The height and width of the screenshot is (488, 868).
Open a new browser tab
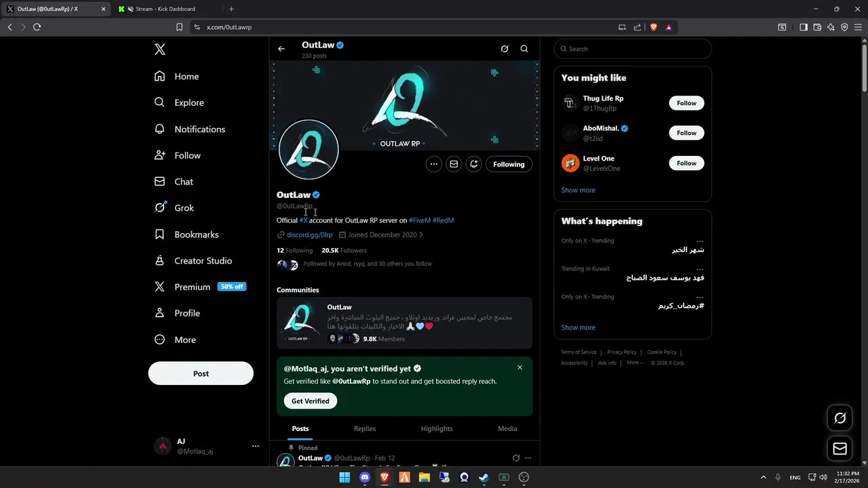[x=231, y=9]
